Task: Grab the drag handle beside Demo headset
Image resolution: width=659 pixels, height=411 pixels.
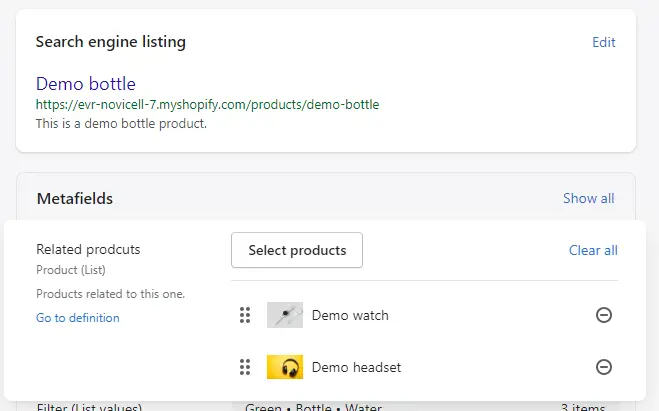Action: tap(245, 367)
